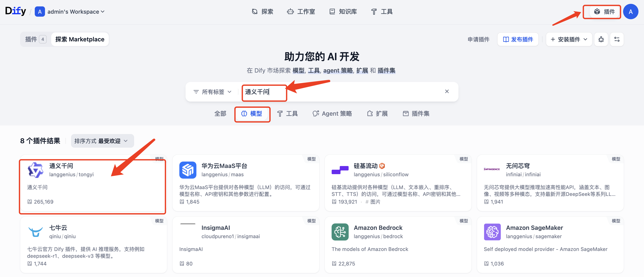The height and width of the screenshot is (277, 644).
Task: Click the 无问芯穹 Infinigence logo
Action: click(492, 169)
